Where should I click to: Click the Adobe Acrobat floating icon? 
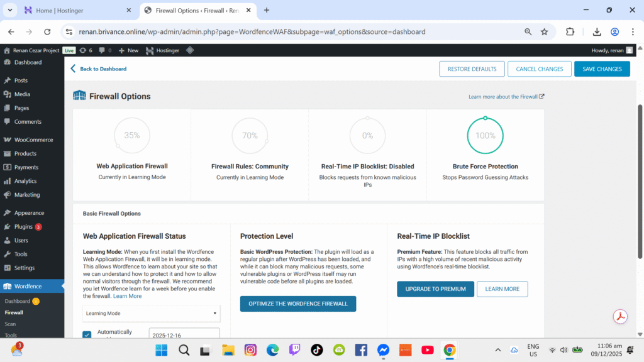coord(621,316)
